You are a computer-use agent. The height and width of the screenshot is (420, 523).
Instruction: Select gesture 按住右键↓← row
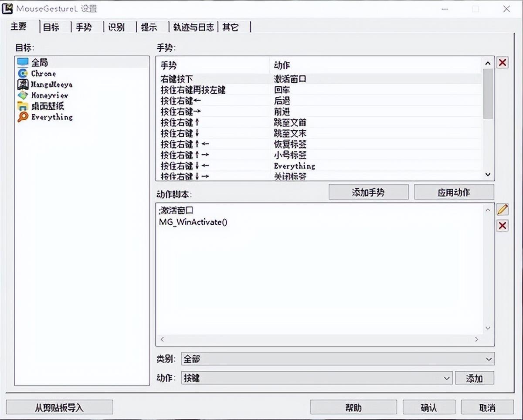pyautogui.click(x=319, y=166)
